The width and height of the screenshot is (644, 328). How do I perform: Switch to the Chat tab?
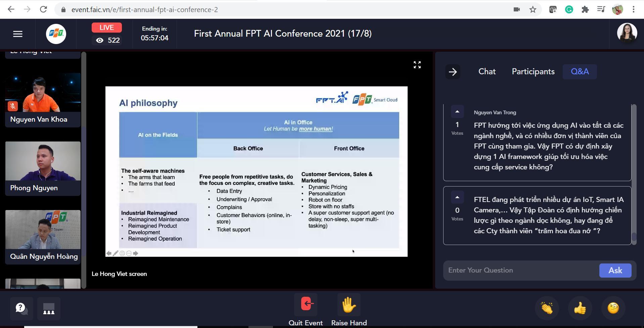coord(487,72)
